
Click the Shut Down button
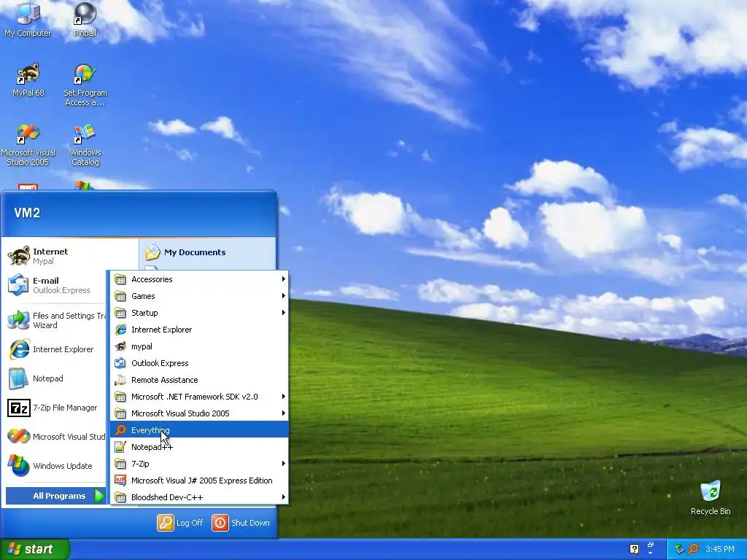(241, 522)
